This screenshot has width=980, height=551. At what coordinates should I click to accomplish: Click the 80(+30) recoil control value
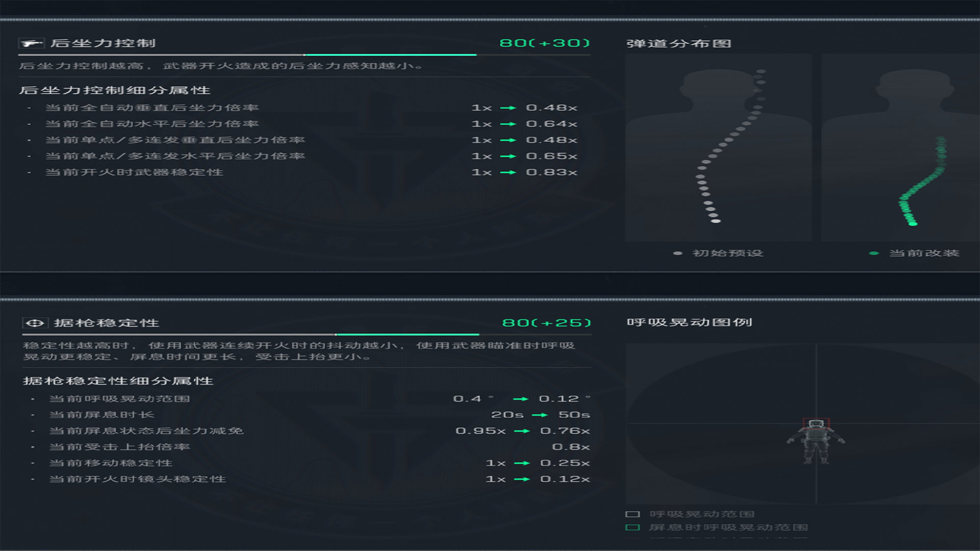click(544, 43)
